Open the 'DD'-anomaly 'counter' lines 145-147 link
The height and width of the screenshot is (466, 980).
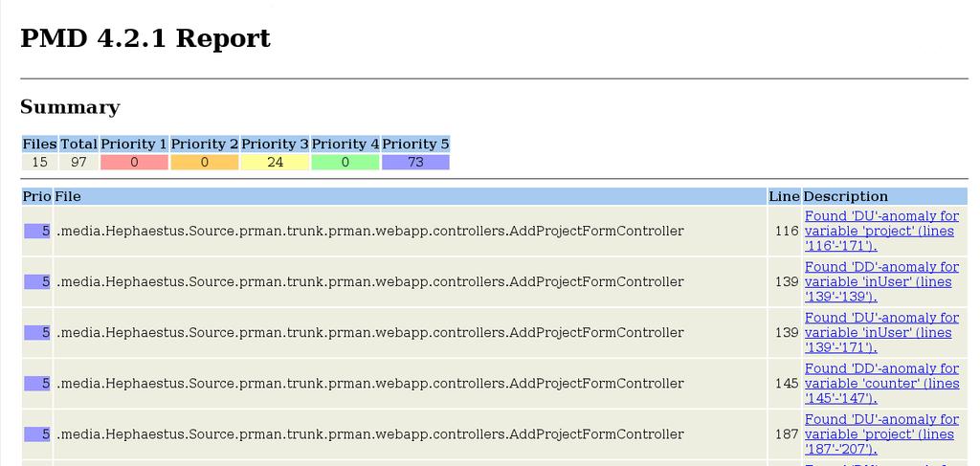881,384
